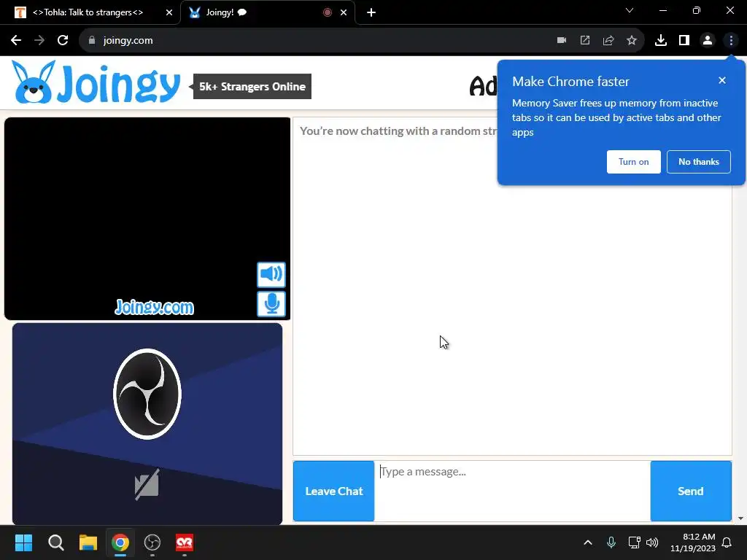Open camera permission icon in address bar
Viewport: 747px width, 560px height.
pyautogui.click(x=562, y=41)
